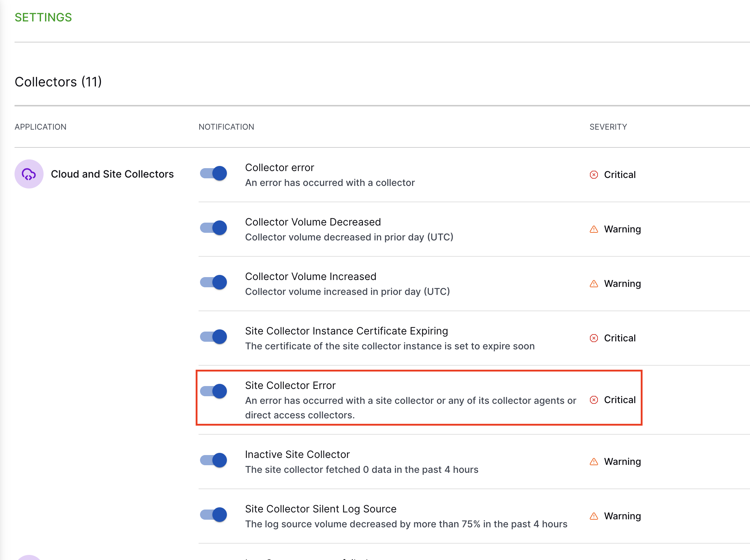Screen dimensions: 750x560
Task: Toggle Site Collector Silent Log Source notification
Action: tap(213, 515)
